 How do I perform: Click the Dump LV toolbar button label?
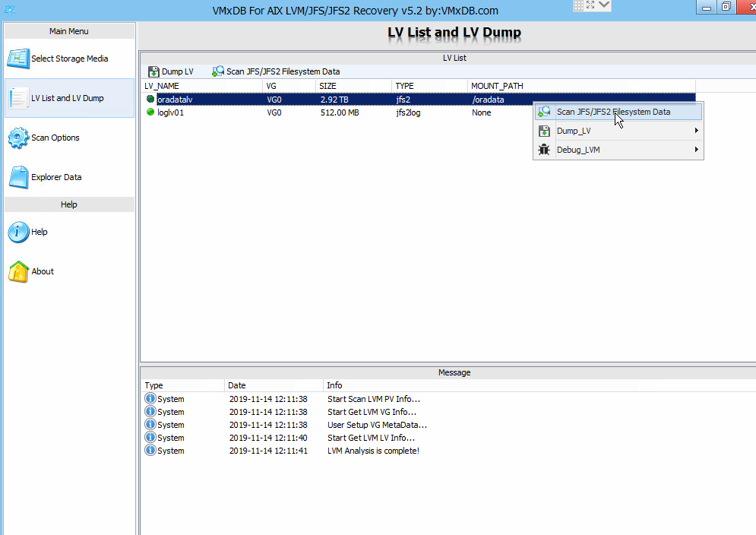point(178,72)
